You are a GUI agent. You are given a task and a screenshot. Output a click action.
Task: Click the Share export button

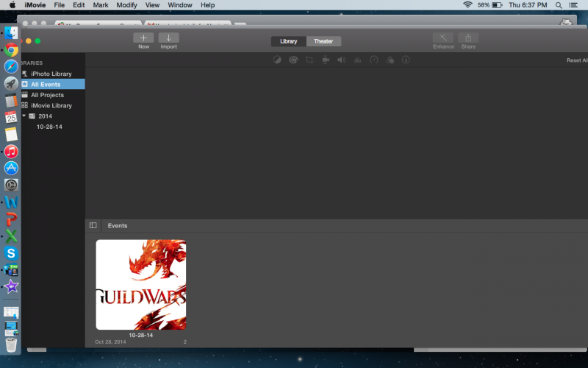point(468,38)
